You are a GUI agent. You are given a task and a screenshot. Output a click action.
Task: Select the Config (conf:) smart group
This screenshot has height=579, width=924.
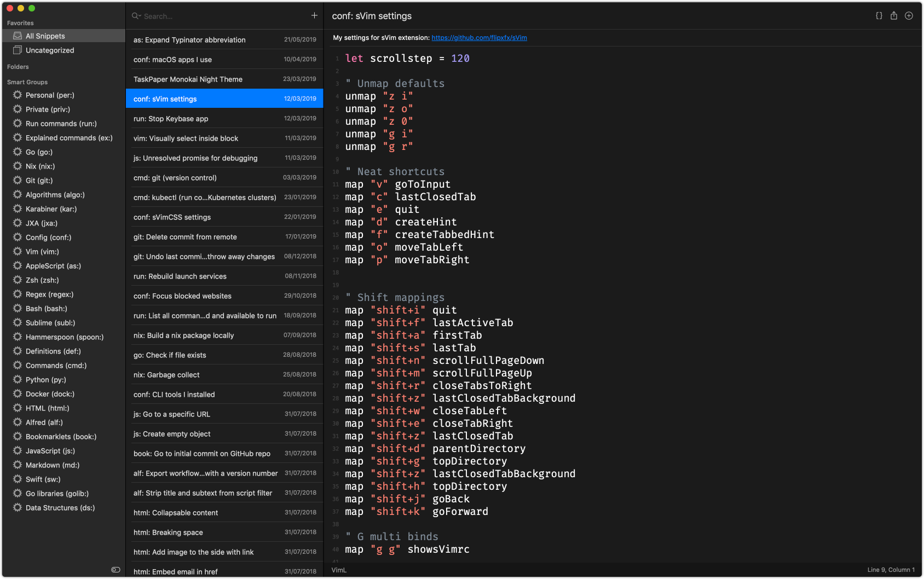pyautogui.click(x=63, y=238)
